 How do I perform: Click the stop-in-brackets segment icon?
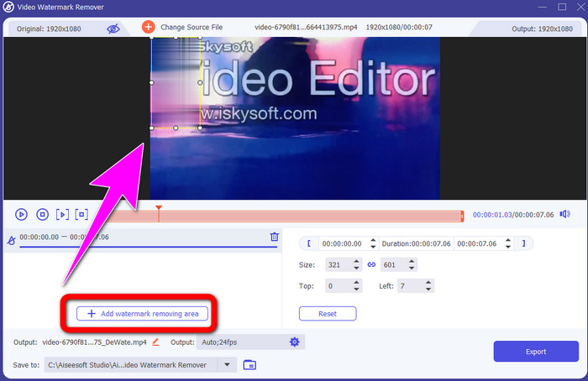(81, 214)
